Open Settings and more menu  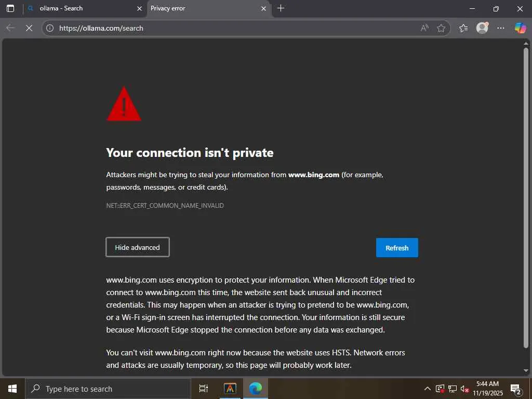click(x=501, y=28)
